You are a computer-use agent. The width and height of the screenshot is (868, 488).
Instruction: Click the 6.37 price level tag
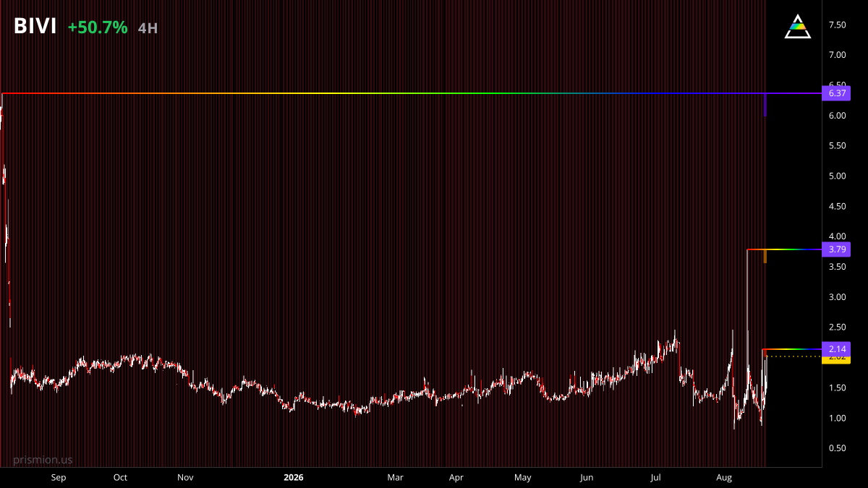coord(836,93)
